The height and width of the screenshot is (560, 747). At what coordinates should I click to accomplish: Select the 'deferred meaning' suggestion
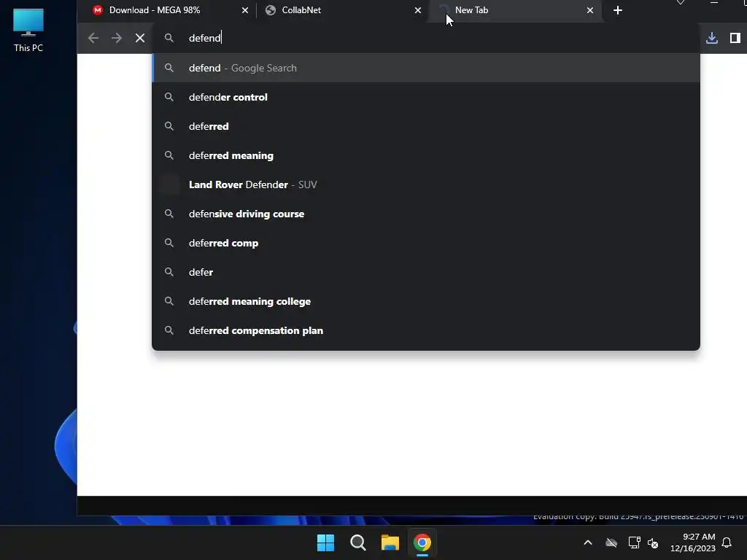[426, 156]
